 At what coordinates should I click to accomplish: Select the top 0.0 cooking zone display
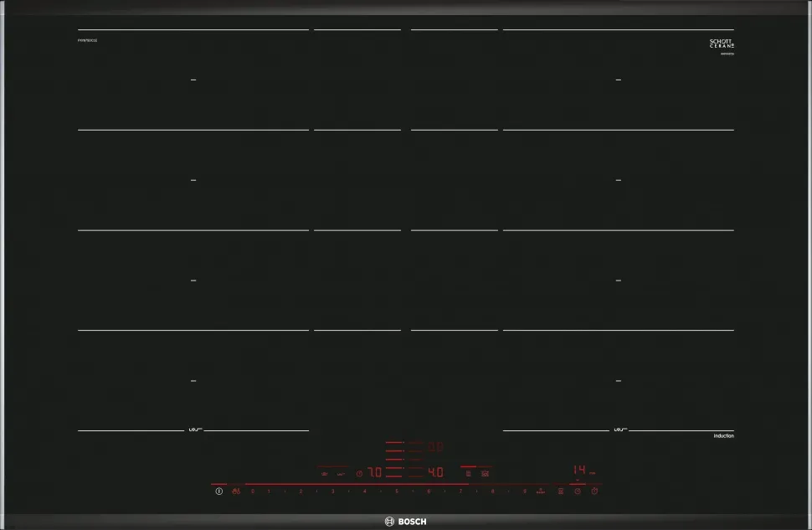tap(435, 447)
